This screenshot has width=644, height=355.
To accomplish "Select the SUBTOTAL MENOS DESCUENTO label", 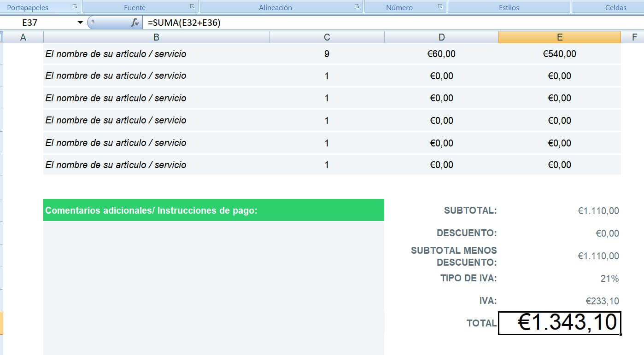I will (x=454, y=256).
